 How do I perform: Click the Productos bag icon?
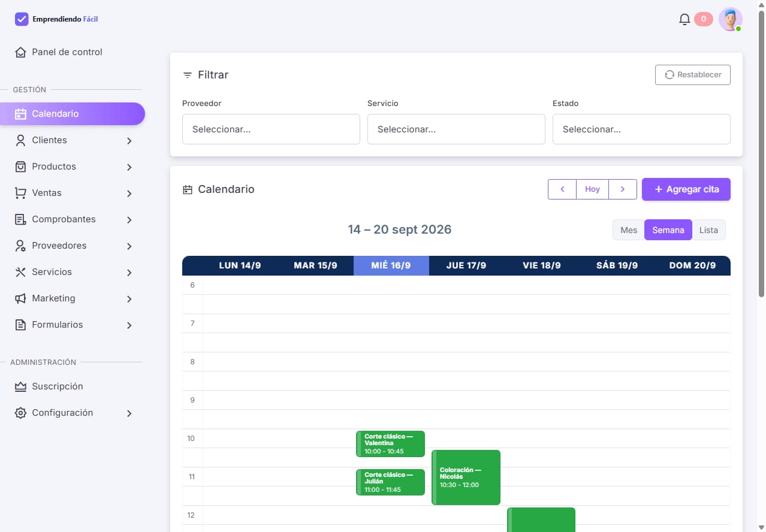tap(21, 167)
